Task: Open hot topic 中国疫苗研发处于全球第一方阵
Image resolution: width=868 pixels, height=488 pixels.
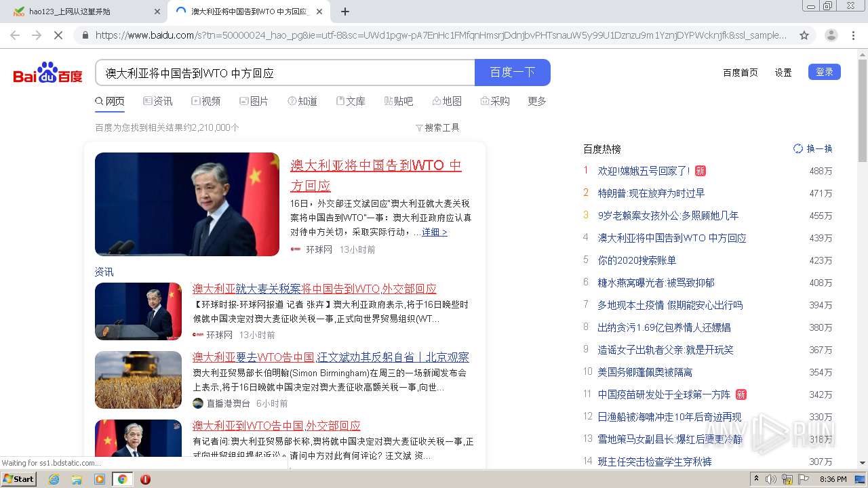Action: click(x=664, y=394)
